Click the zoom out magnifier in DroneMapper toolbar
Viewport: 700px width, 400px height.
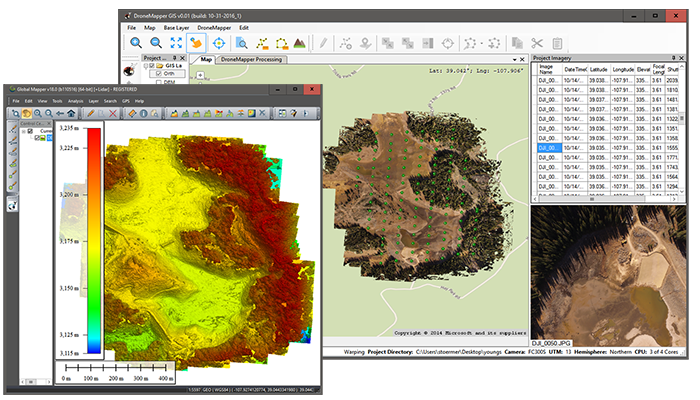pos(156,43)
